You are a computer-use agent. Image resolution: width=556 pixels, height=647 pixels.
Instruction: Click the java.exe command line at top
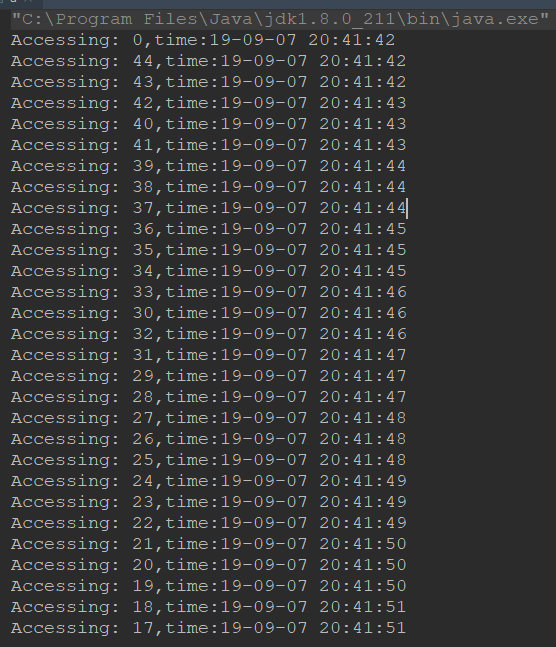tap(280, 19)
